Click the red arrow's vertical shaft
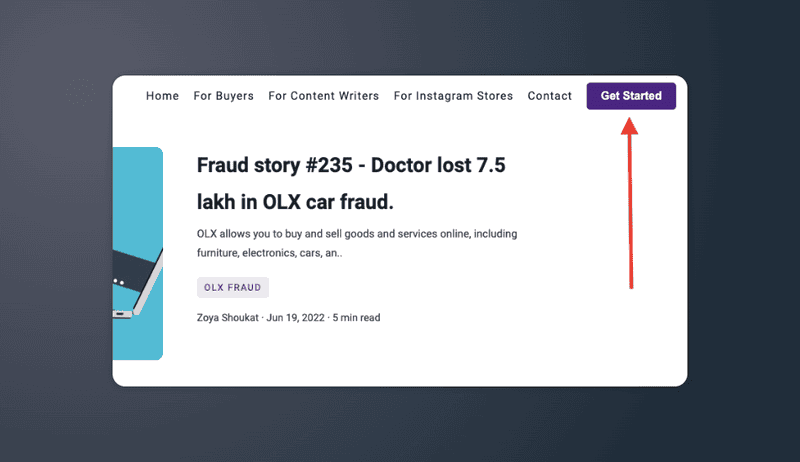 coord(630,210)
